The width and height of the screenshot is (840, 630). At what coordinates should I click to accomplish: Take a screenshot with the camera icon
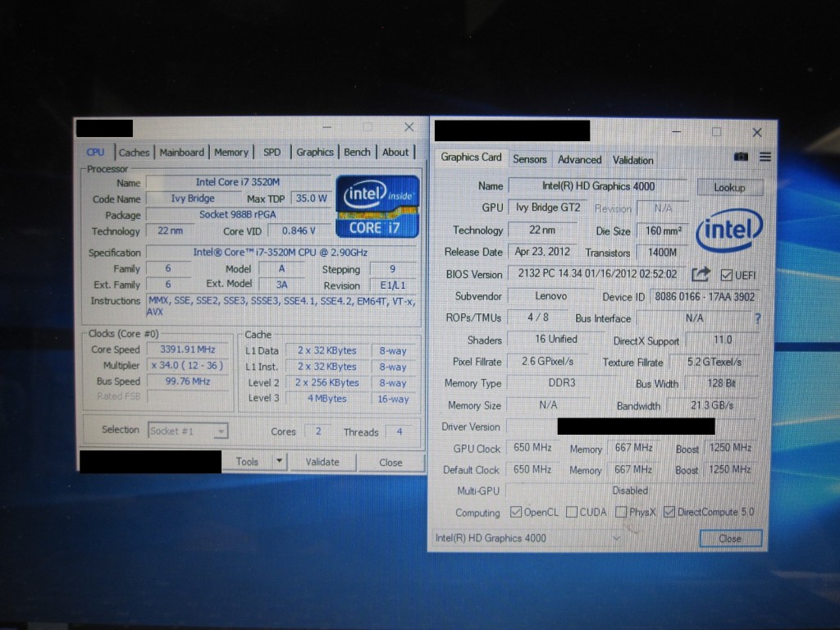coord(741,157)
